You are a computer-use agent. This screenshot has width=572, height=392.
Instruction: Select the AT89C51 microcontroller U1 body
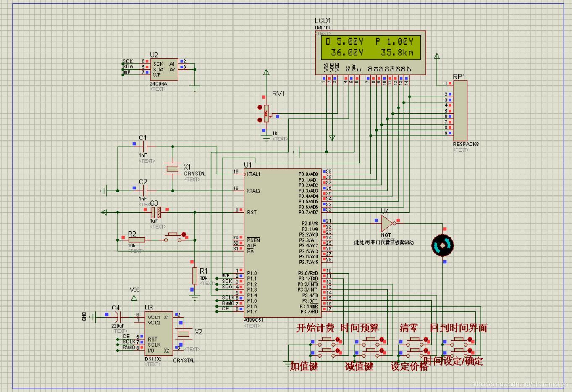tap(282, 243)
